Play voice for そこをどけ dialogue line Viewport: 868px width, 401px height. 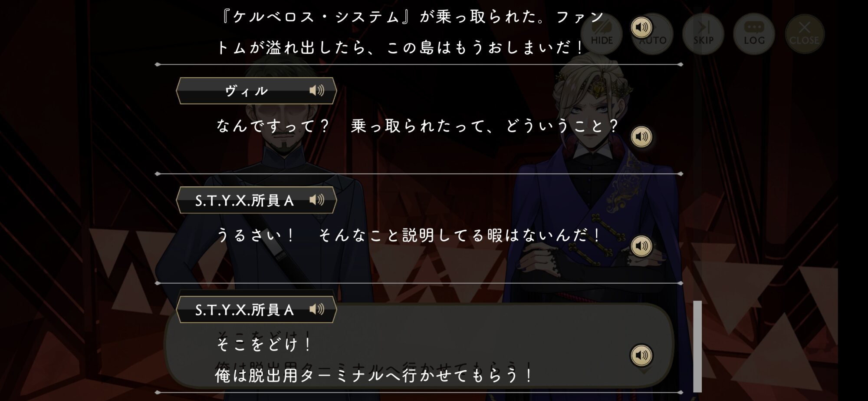[641, 355]
